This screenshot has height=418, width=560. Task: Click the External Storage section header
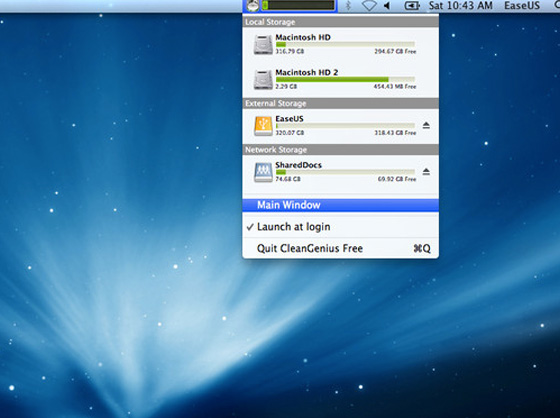(x=340, y=104)
